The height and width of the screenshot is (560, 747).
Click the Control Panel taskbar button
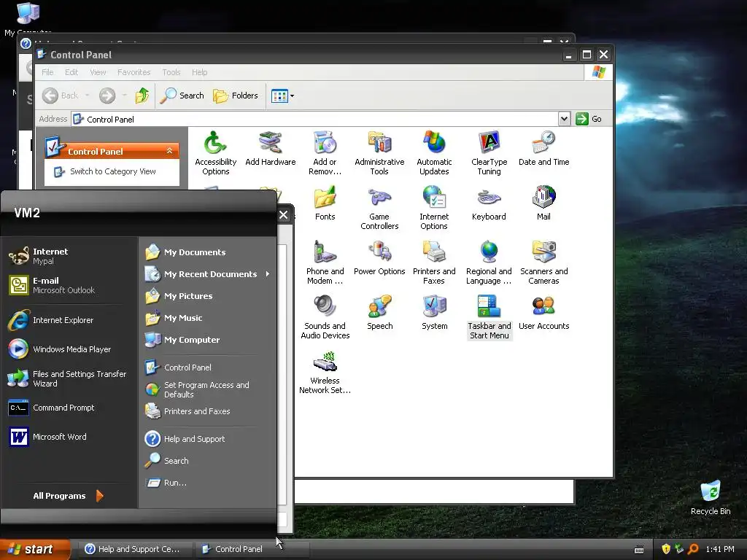tap(252, 549)
